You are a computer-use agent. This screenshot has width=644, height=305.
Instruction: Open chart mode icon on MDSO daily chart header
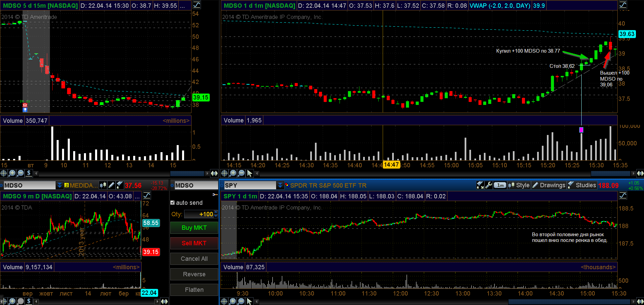pos(147,196)
